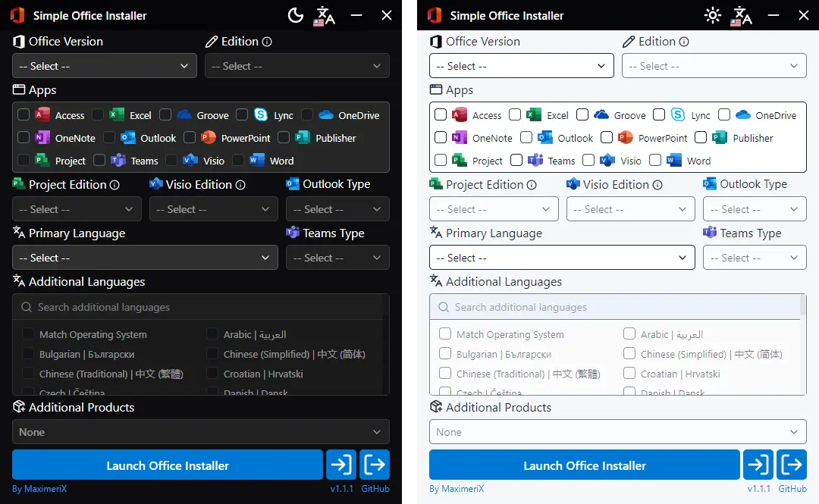Open Additional Products dropdown in light window

[618, 432]
